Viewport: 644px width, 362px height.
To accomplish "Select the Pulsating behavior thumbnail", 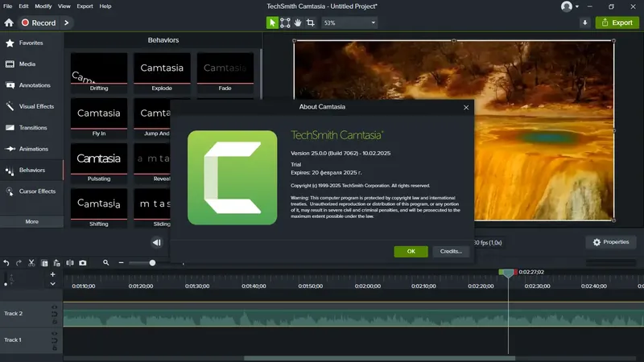I will [99, 162].
